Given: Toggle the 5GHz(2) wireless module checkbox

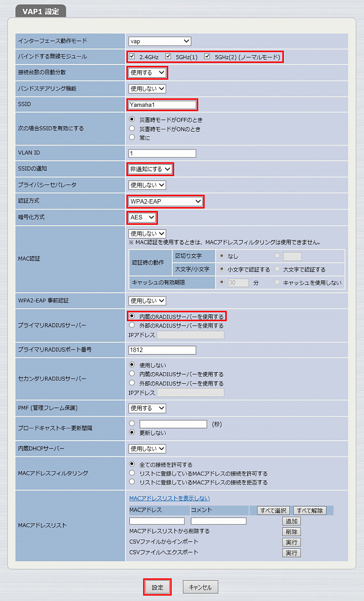Looking at the screenshot, I should tap(207, 57).
